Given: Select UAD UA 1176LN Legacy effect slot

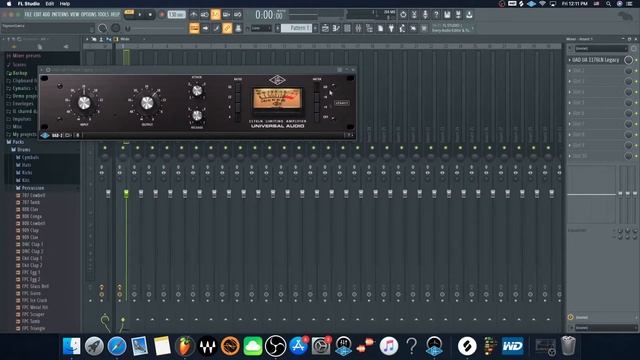Looking at the screenshot, I should (596, 60).
